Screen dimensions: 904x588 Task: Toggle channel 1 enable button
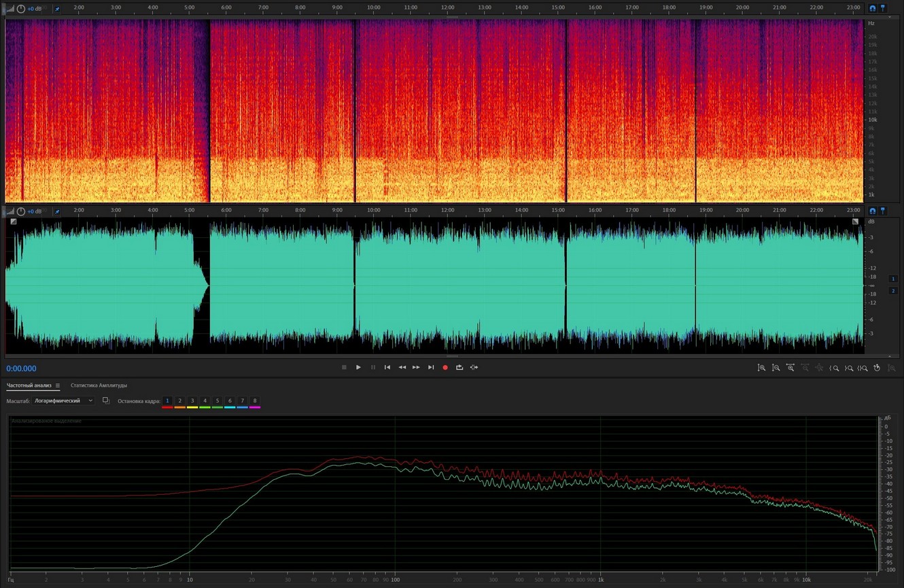[893, 279]
